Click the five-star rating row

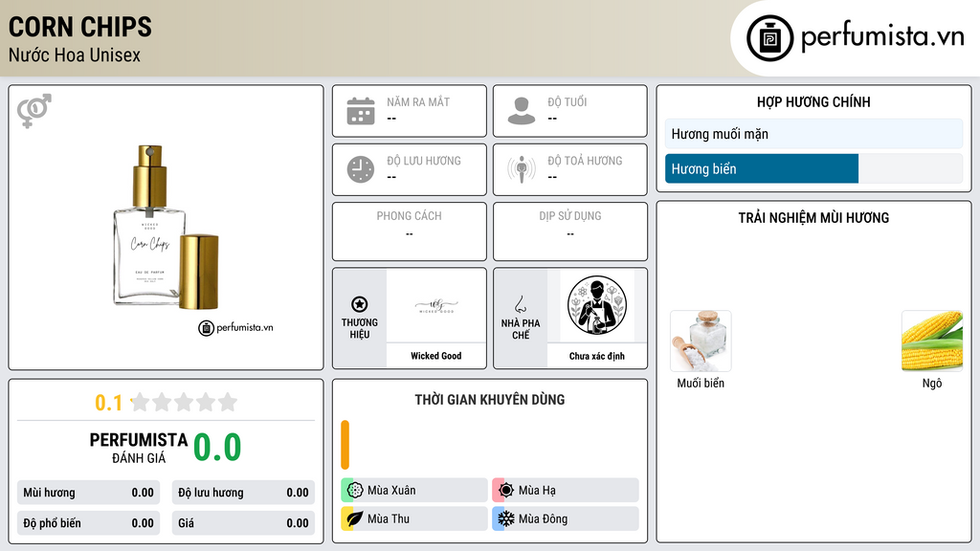(184, 402)
